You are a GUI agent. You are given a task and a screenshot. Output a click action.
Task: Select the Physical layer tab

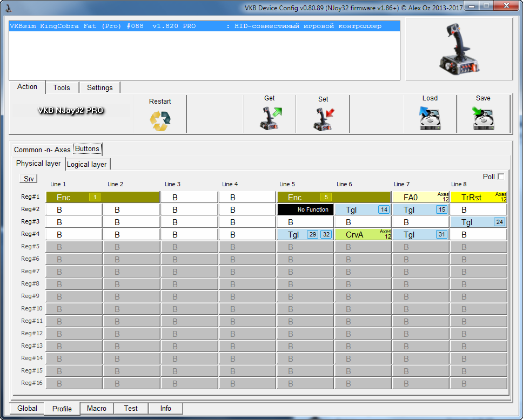[x=38, y=164]
